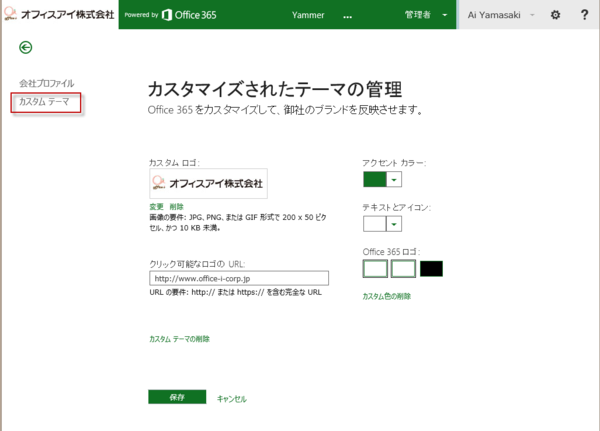Image resolution: width=600 pixels, height=431 pixels.
Task: Click the white text and icon color swatch
Action: point(375,224)
